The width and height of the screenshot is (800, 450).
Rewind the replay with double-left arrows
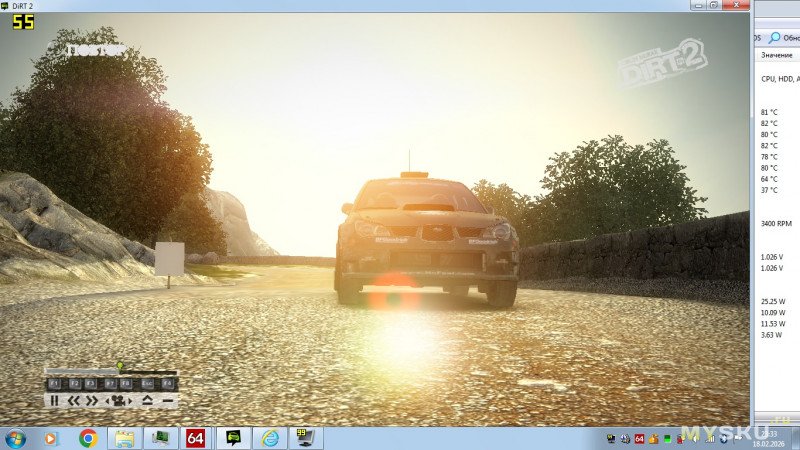[73, 400]
